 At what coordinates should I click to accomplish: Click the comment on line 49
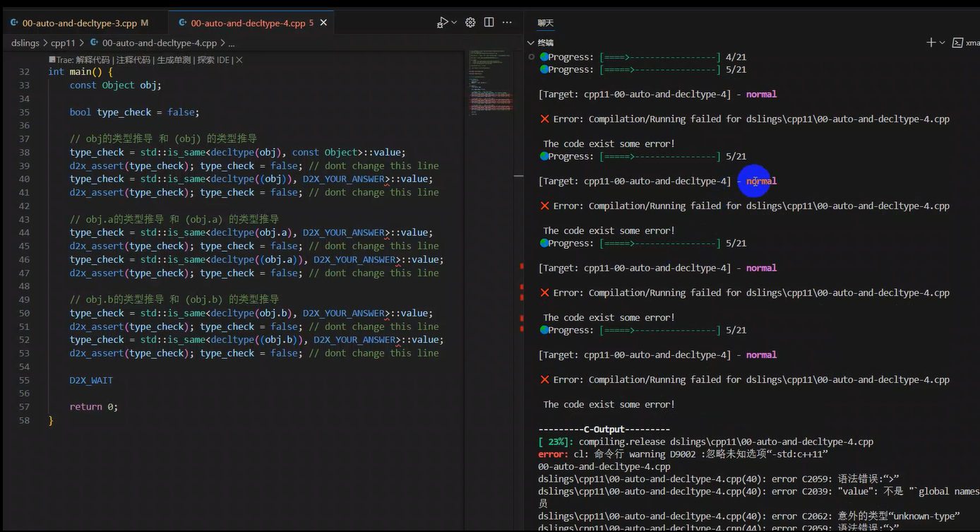[174, 300]
